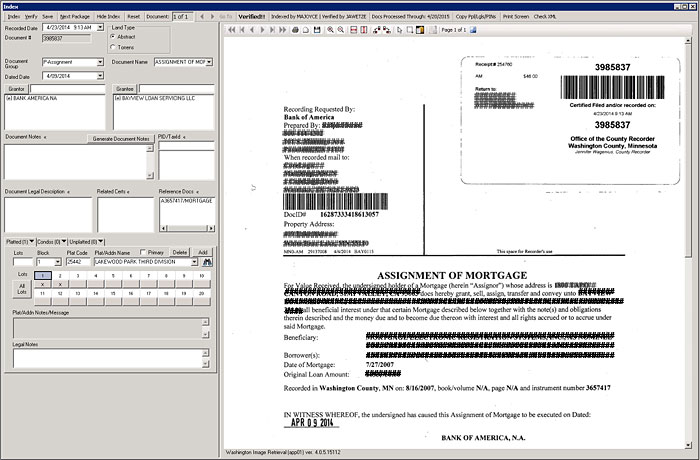Go to next page arrow in viewer
Image resolution: width=700 pixels, height=460 pixels.
click(262, 30)
